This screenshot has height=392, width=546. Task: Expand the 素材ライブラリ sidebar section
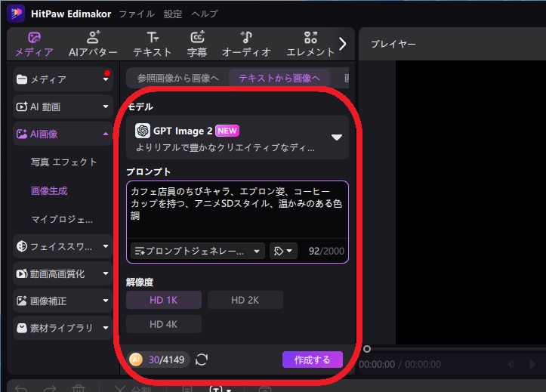click(63, 328)
